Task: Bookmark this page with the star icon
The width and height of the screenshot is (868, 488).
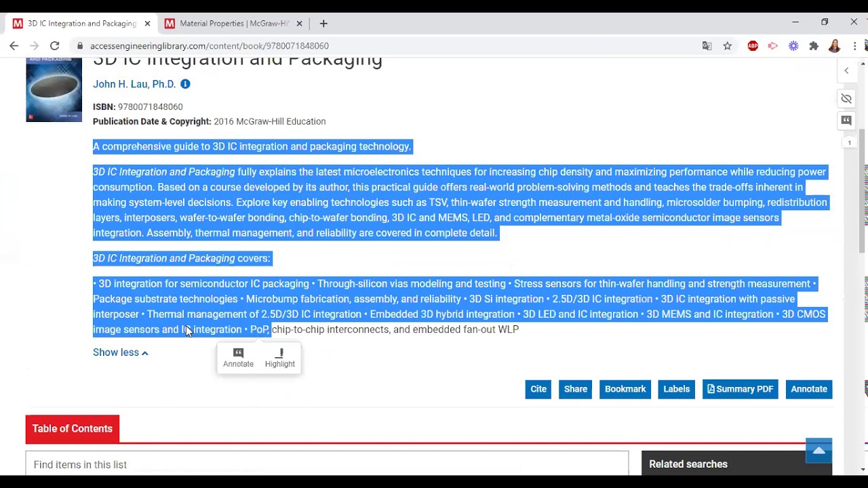Action: [x=727, y=46]
